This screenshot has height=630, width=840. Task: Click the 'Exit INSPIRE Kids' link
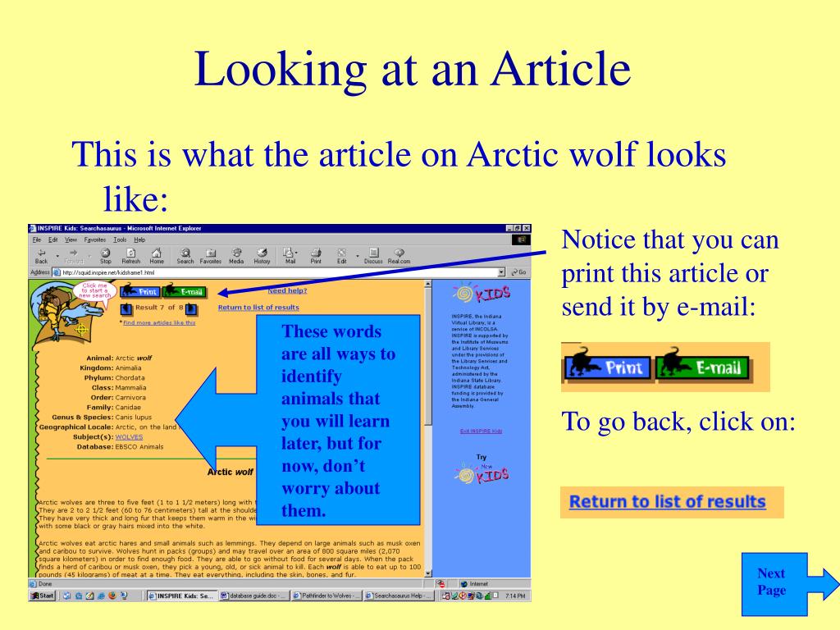click(481, 431)
